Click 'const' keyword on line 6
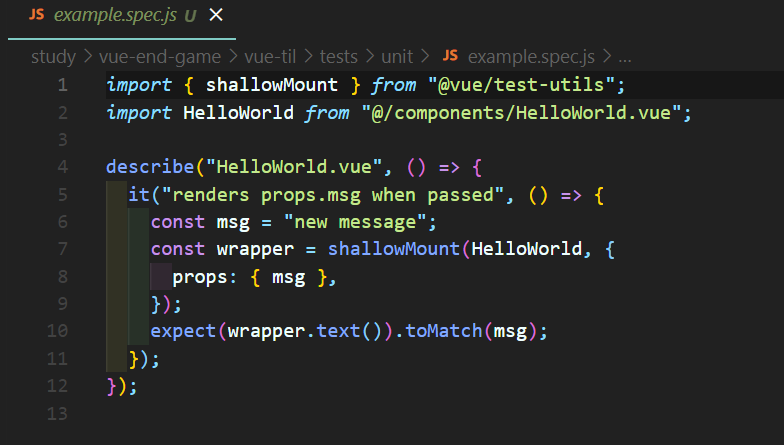The width and height of the screenshot is (784, 445). click(178, 222)
